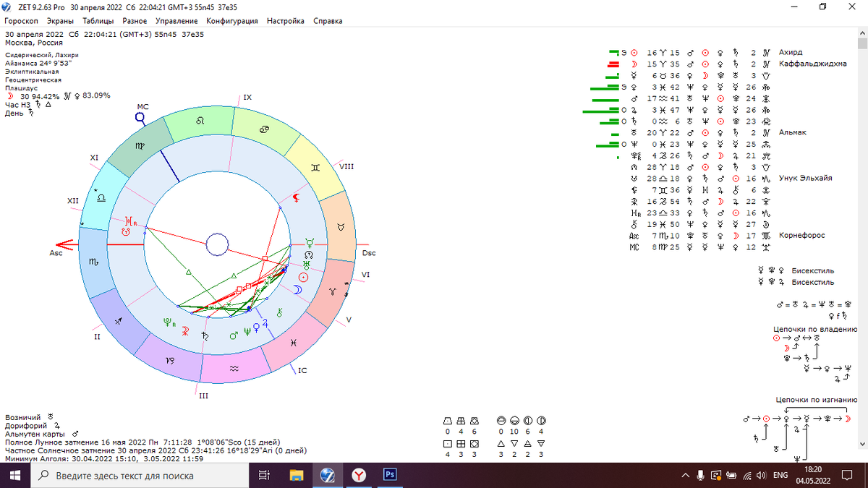Click the green Mars glyph inside the wheel
The image size is (868, 488).
click(x=234, y=335)
